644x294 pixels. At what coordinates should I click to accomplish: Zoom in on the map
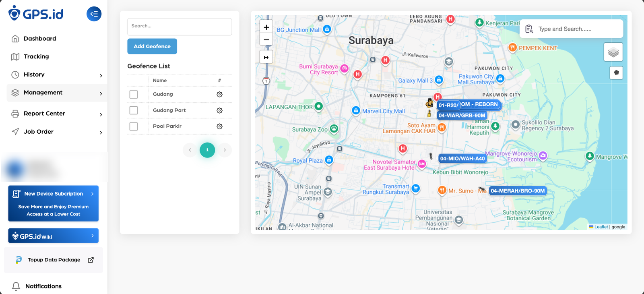coord(266,27)
